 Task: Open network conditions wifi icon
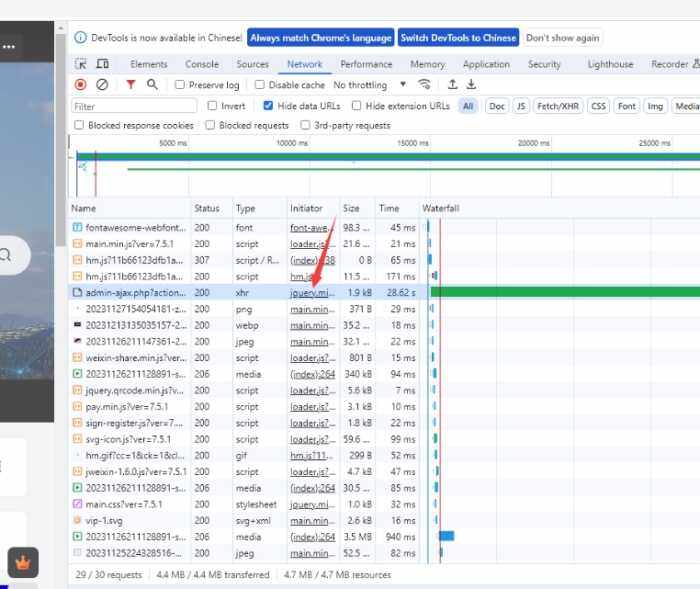point(425,85)
